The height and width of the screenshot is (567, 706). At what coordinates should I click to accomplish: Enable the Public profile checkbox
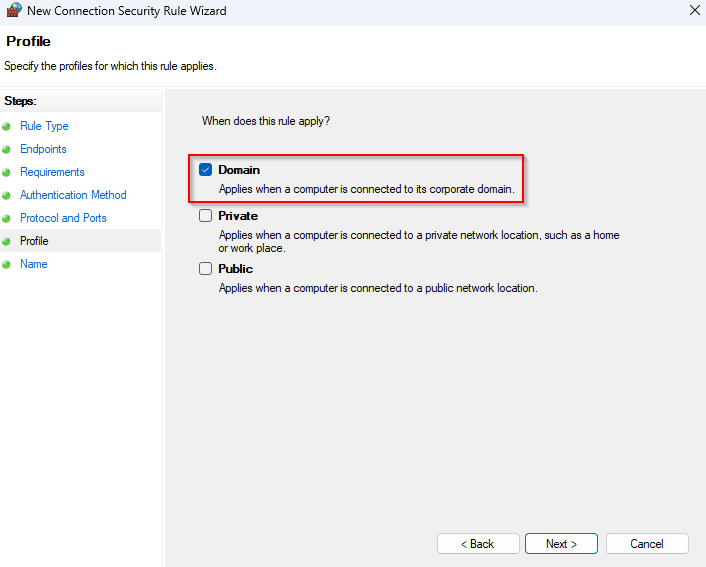[206, 269]
